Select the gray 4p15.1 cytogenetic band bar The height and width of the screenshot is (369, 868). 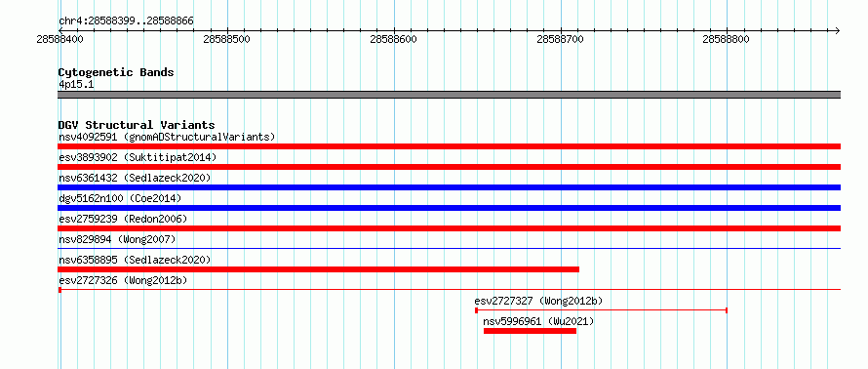point(449,95)
